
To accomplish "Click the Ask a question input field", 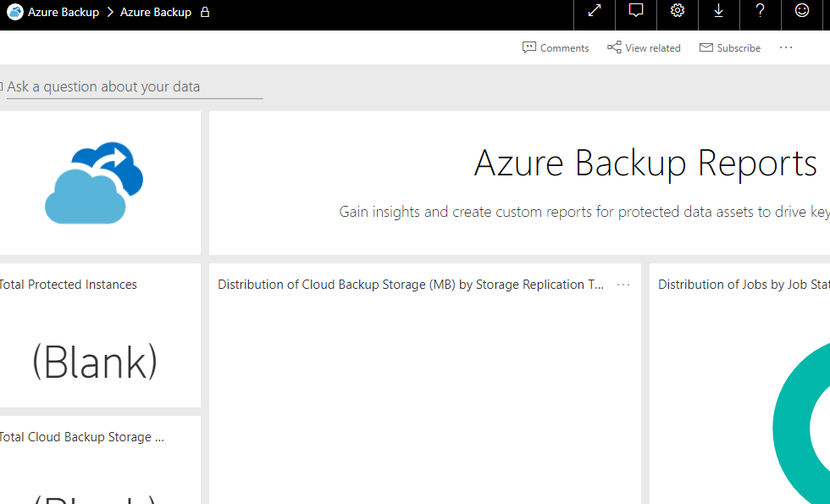I will [x=136, y=86].
